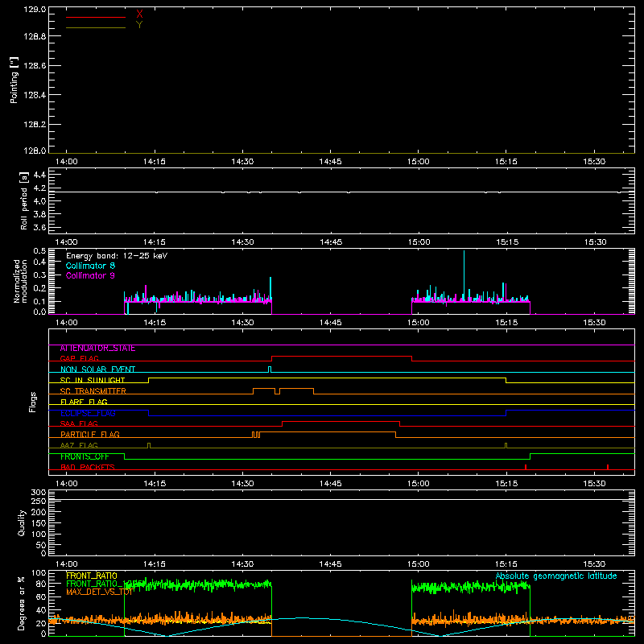Click the 129.0 tick label on Pointing axis

(x=35, y=10)
